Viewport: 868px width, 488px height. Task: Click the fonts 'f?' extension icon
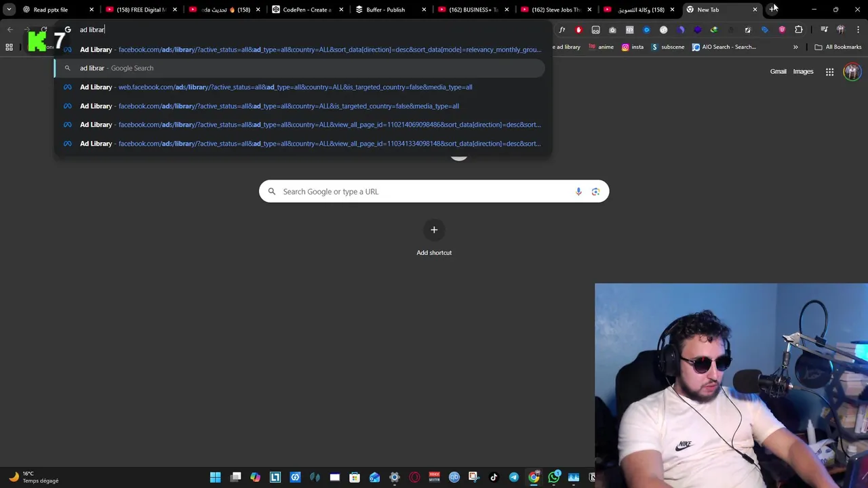pos(561,30)
